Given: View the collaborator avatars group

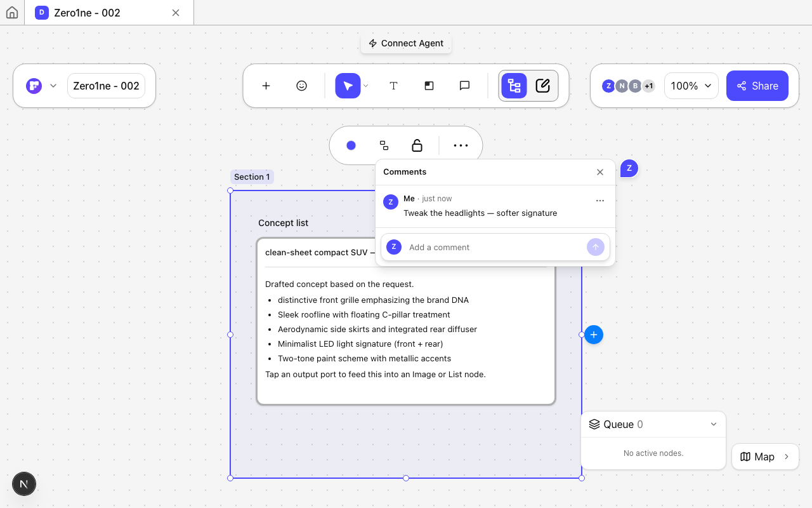Looking at the screenshot, I should pyautogui.click(x=629, y=86).
